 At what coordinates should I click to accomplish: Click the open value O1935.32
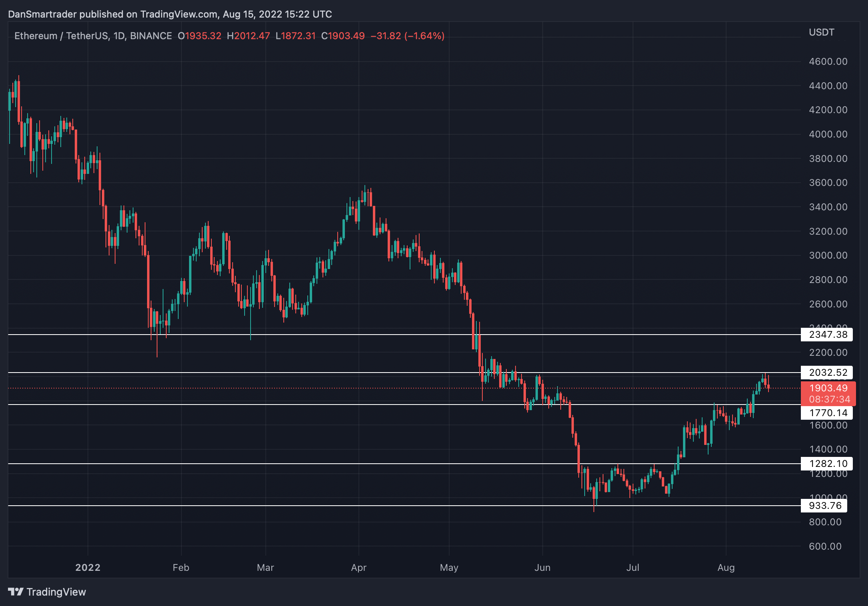coord(199,36)
